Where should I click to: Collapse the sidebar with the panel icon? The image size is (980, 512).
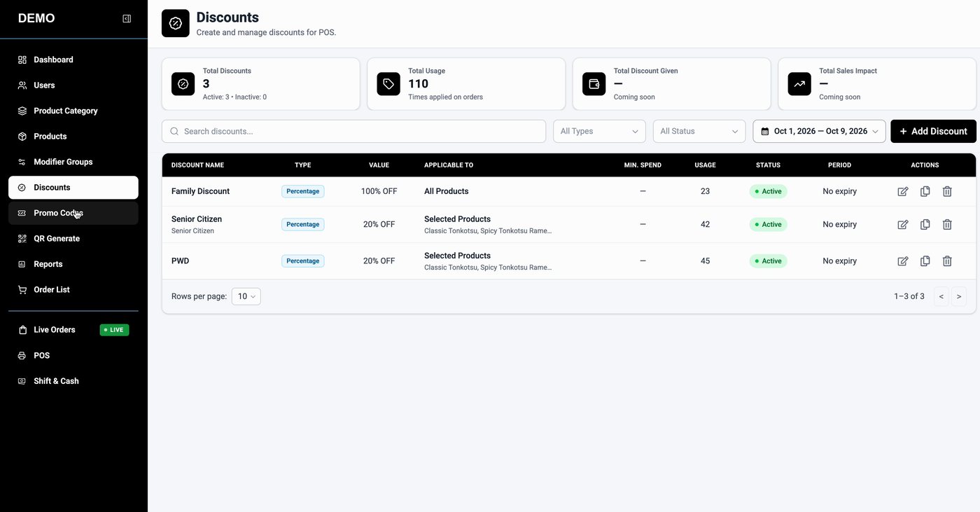[127, 18]
